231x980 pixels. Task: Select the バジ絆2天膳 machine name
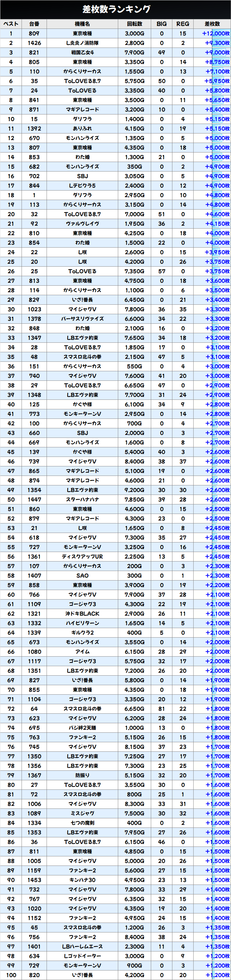pyautogui.click(x=82, y=728)
